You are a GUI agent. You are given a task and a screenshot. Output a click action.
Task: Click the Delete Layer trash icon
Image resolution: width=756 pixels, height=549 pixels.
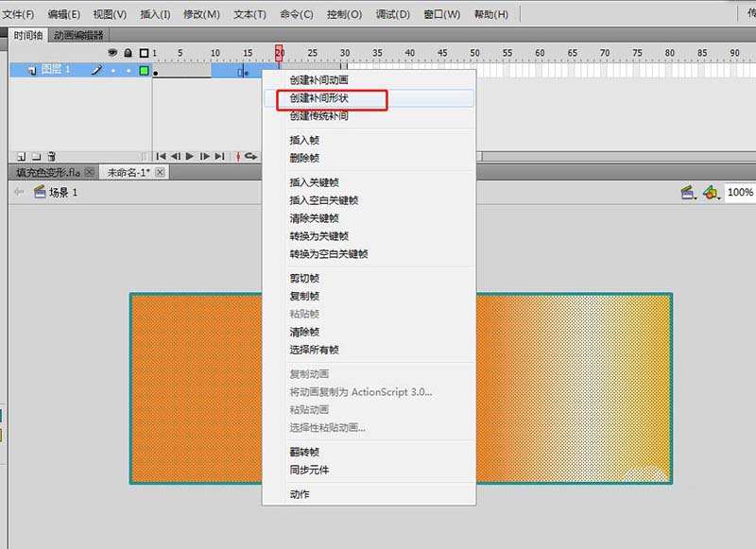[x=52, y=156]
